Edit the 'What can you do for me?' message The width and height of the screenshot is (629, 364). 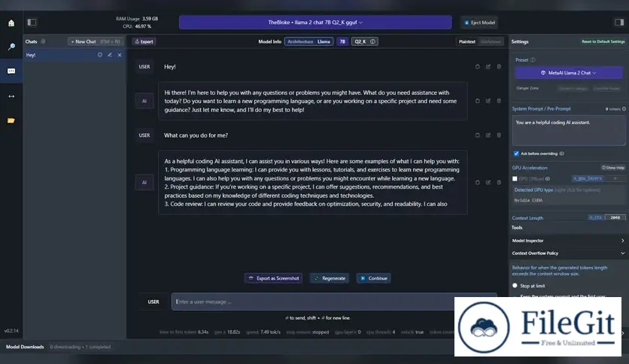click(488, 135)
